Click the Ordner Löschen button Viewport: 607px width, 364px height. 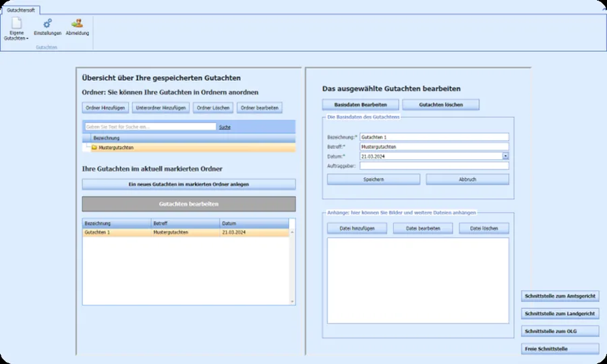click(x=213, y=108)
